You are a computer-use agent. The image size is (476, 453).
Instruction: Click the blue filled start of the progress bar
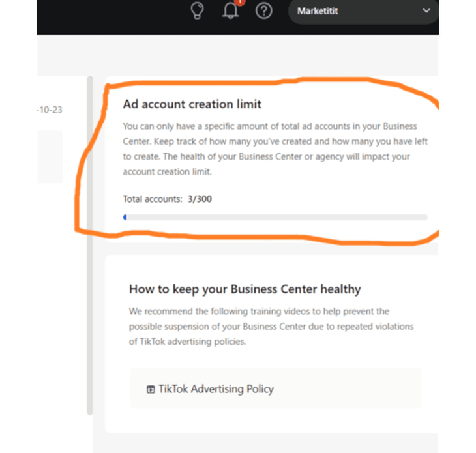[x=125, y=217]
